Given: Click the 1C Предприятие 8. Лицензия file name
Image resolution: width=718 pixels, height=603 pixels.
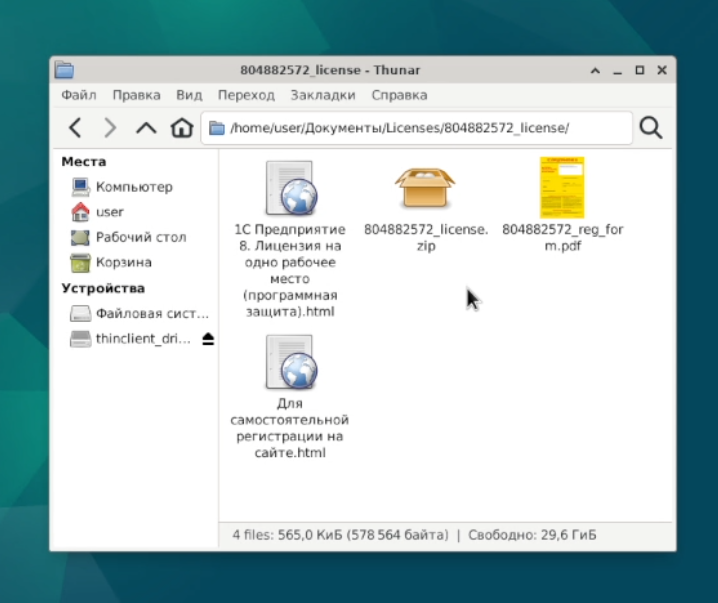Looking at the screenshot, I should pyautogui.click(x=290, y=271).
